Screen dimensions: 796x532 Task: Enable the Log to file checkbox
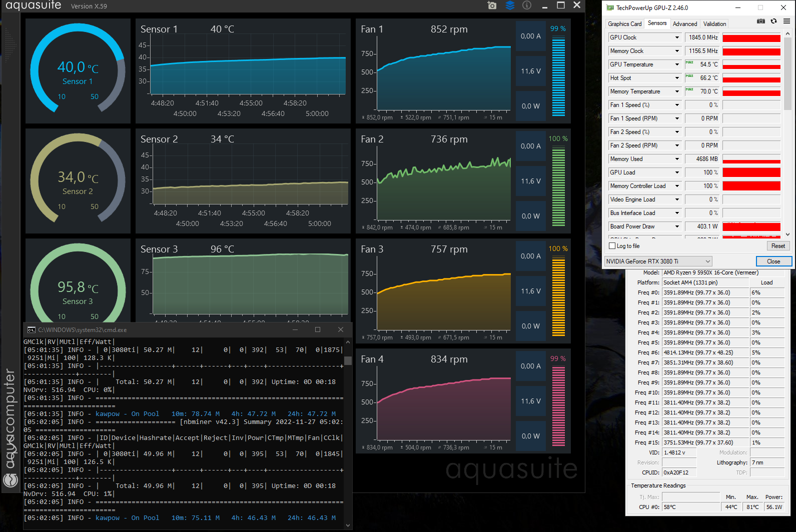pos(612,246)
